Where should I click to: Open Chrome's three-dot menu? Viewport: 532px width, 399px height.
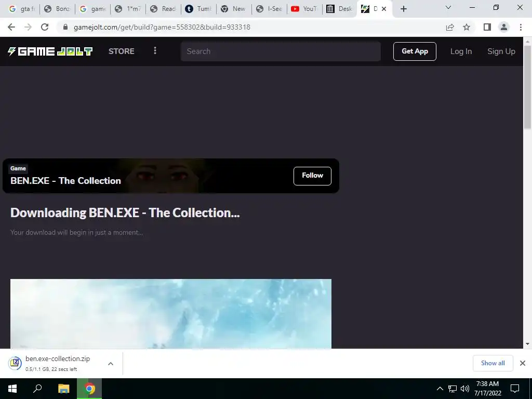(521, 27)
